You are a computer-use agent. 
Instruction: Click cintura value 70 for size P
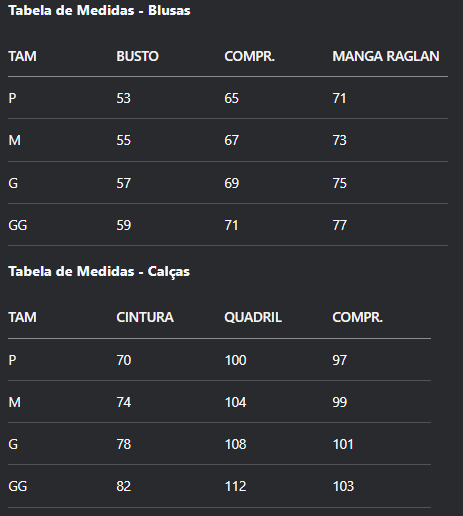point(123,360)
